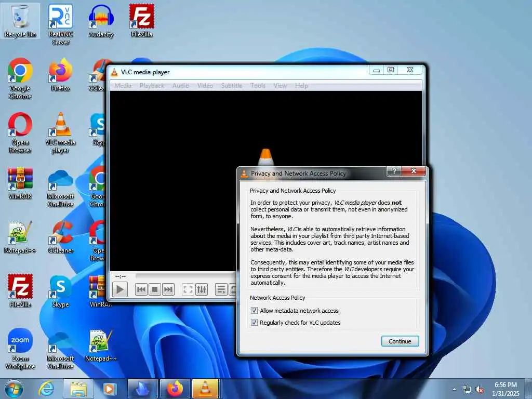Open Windows Media Player from the taskbar
This screenshot has width=532, height=399.
110,389
